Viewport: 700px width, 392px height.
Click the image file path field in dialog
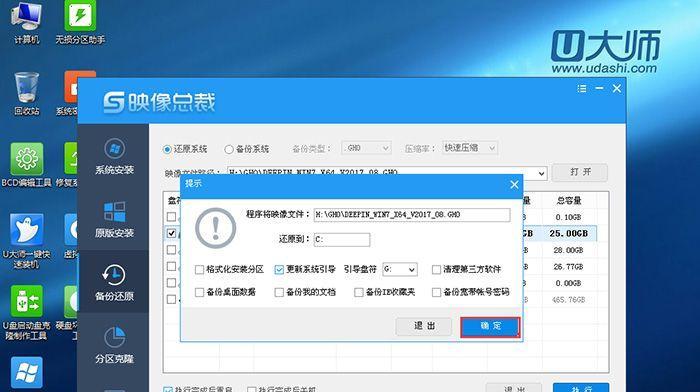coord(412,215)
